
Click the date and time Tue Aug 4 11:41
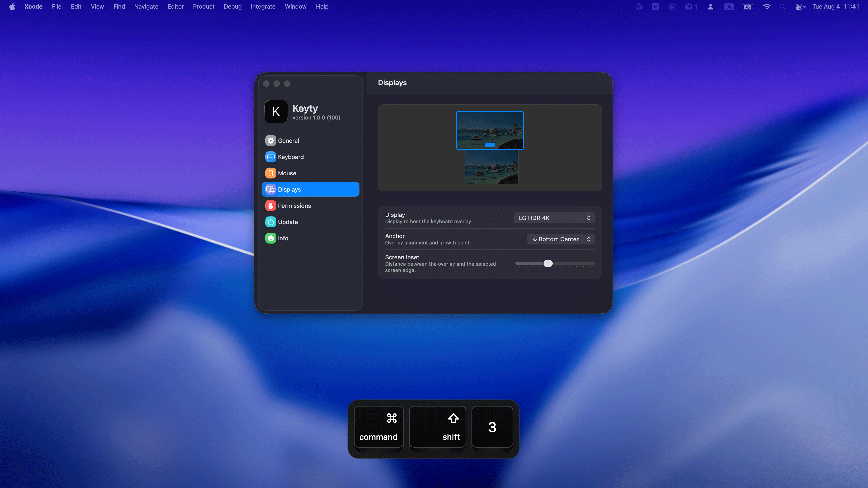click(836, 7)
